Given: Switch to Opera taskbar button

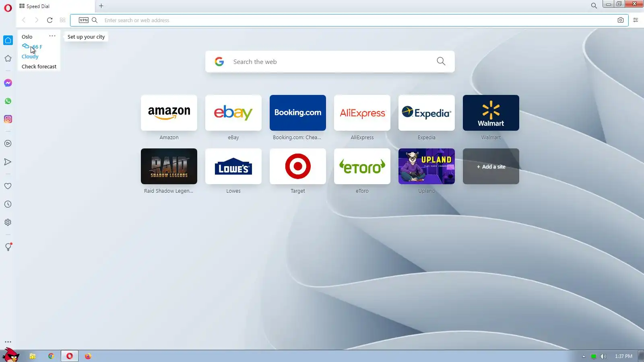Looking at the screenshot, I should (70, 356).
